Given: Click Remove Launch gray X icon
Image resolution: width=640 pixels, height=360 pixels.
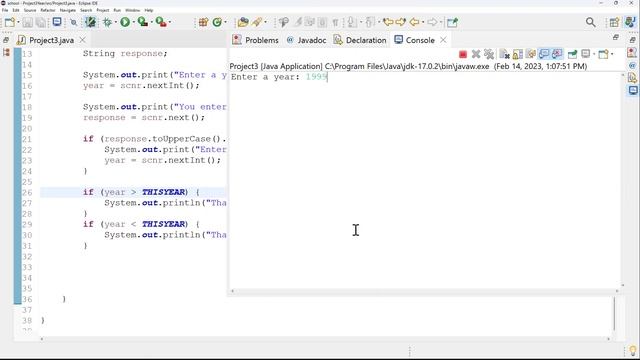Looking at the screenshot, I should point(476,54).
